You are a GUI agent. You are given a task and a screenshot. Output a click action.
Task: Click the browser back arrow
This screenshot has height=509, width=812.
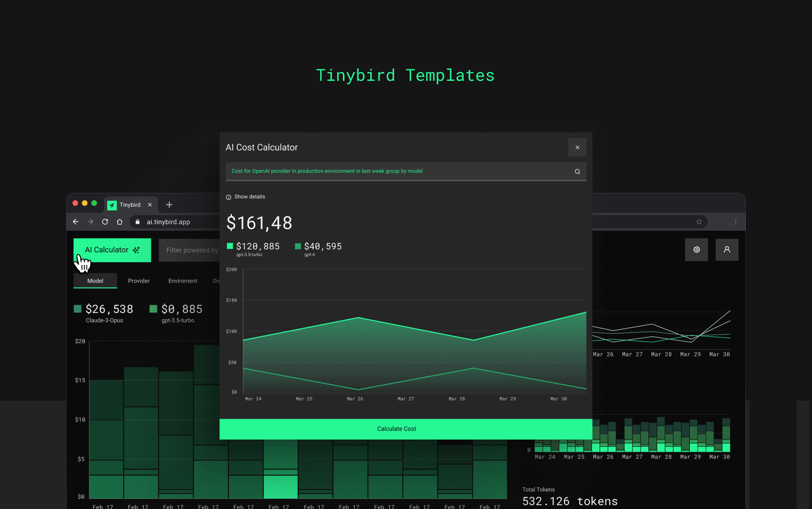76,222
